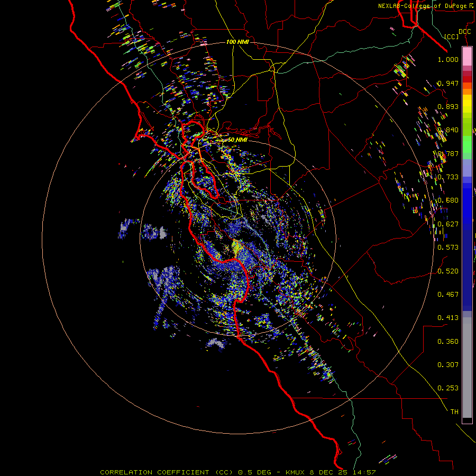This screenshot has height=476, width=476.
Task: Select the 0.360 scale value
Action: point(448,342)
